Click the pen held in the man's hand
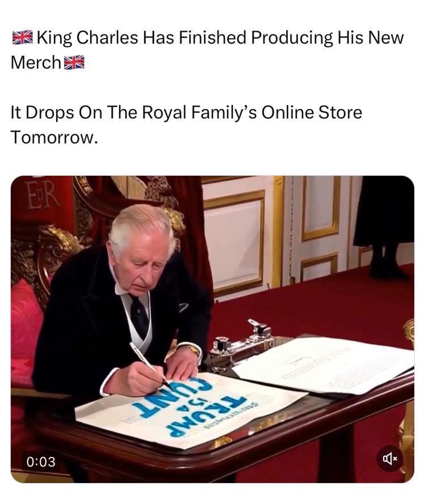 [150, 365]
